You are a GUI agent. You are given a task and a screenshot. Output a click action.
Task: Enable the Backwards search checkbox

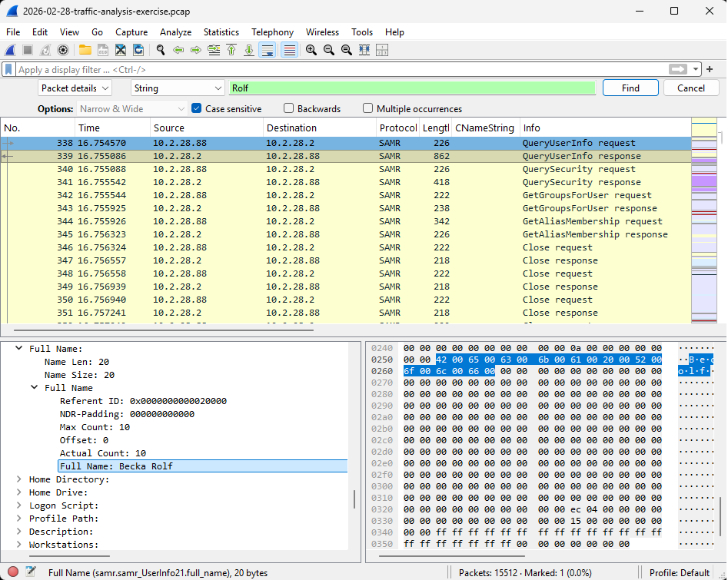pos(289,109)
